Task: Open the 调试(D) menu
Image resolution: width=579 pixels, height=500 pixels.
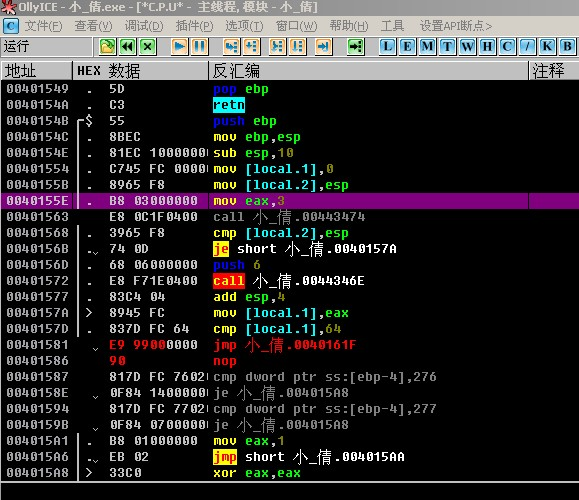Action: tap(144, 26)
